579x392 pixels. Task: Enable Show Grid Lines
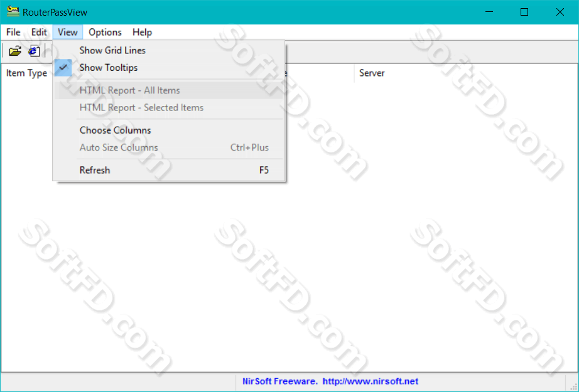coord(170,51)
